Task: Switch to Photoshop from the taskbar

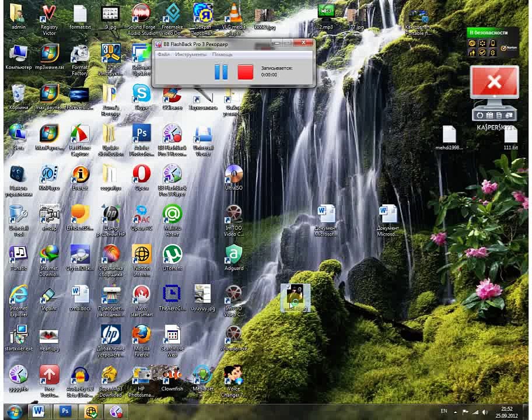Action: pos(65,411)
